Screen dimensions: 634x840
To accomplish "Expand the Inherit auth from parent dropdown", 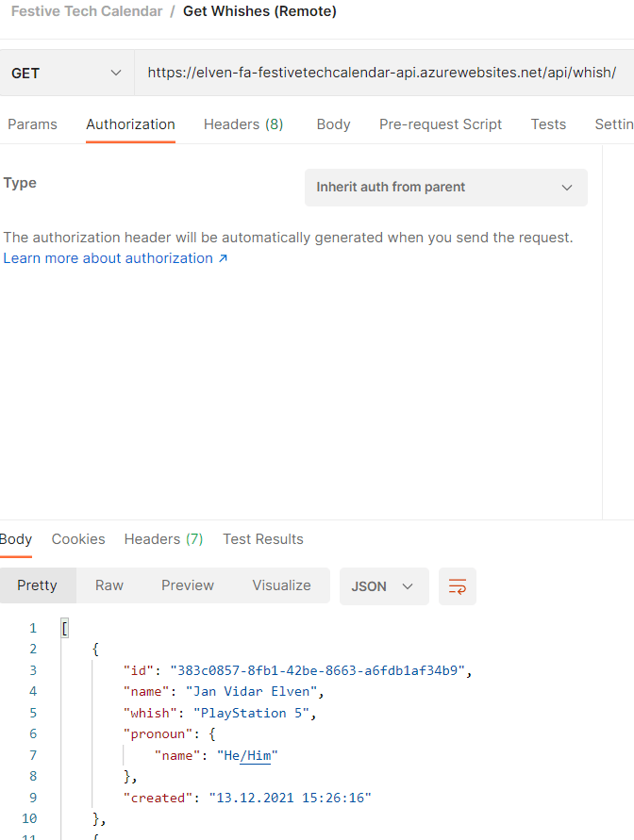I will pyautogui.click(x=445, y=188).
